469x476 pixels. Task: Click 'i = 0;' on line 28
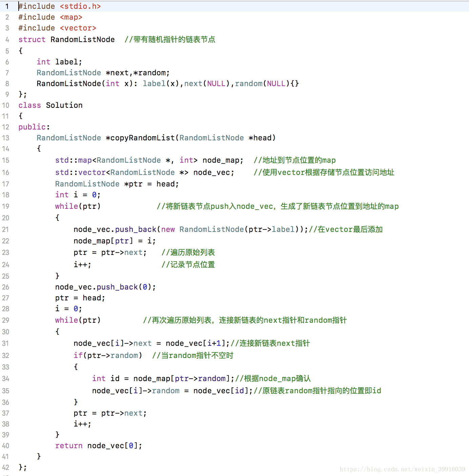(x=69, y=309)
